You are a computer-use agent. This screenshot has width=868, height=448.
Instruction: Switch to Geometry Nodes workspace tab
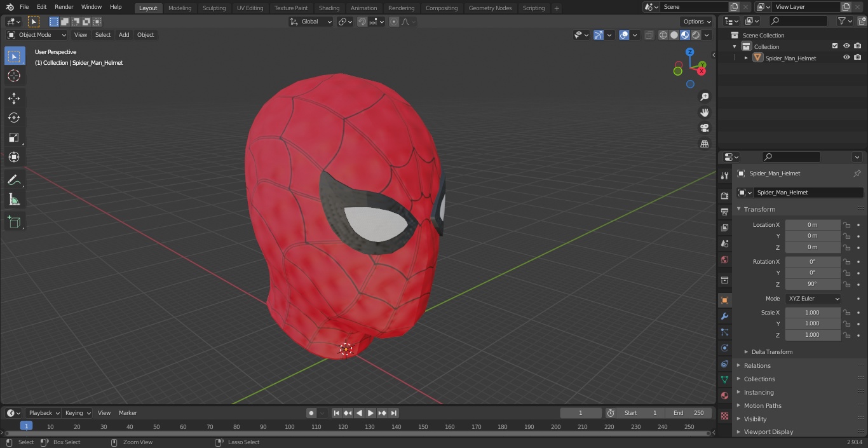[490, 8]
